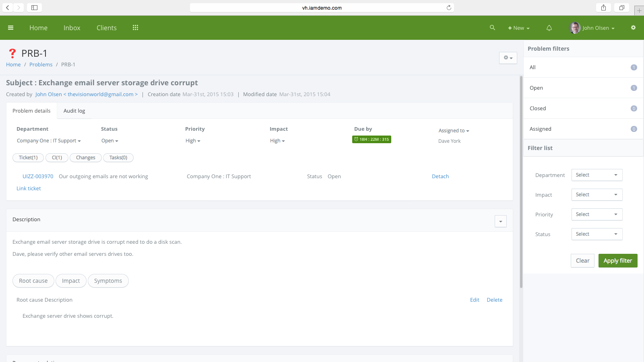Open the New dropdown menu
Screen dimensions: 644x362
click(519, 28)
